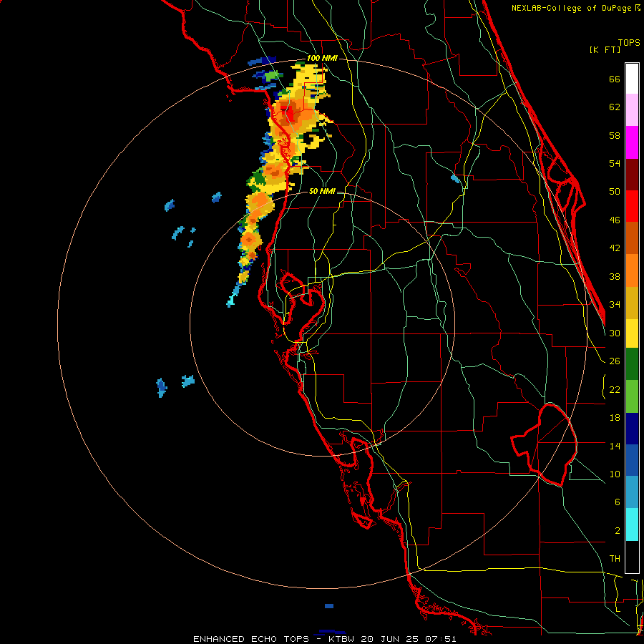Click legend value 42
Image resolution: width=644 pixels, height=644 pixels.
coord(615,248)
